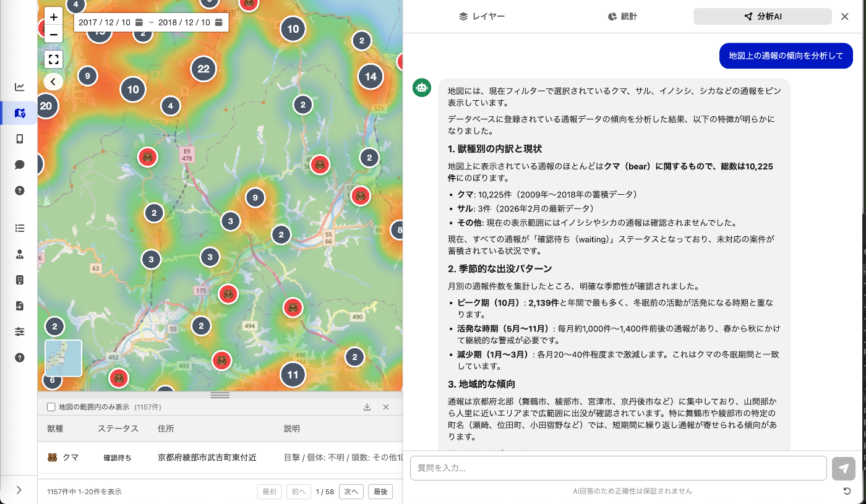Viewport: 866px width, 504px height.
Task: Open the mobile device icon in sidebar
Action: (19, 139)
